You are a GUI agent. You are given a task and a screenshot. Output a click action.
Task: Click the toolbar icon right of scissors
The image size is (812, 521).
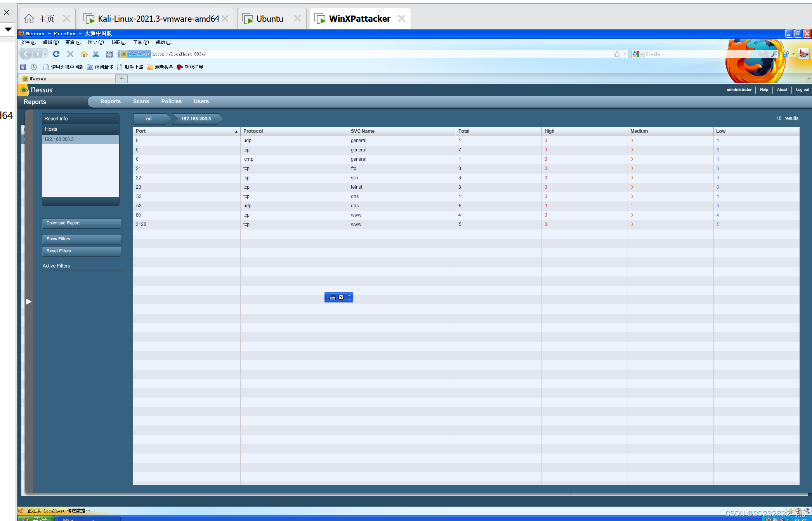(x=109, y=54)
